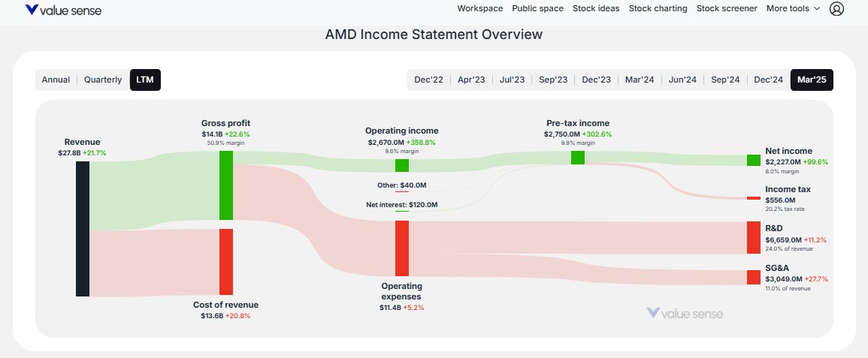Open the Workspace menu item

pos(480,8)
